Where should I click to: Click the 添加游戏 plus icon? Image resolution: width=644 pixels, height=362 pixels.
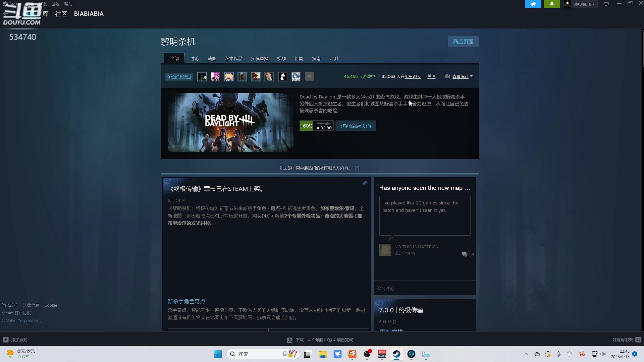click(x=6, y=340)
